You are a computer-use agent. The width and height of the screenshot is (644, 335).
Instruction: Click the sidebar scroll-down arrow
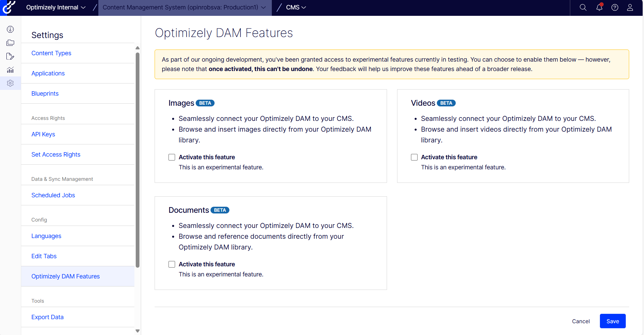coord(137,331)
